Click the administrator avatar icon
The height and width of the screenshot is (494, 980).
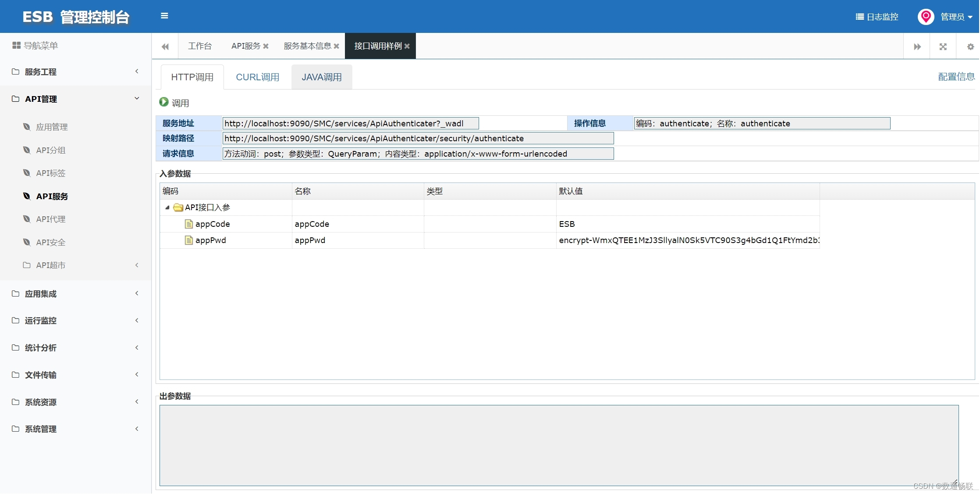click(926, 17)
